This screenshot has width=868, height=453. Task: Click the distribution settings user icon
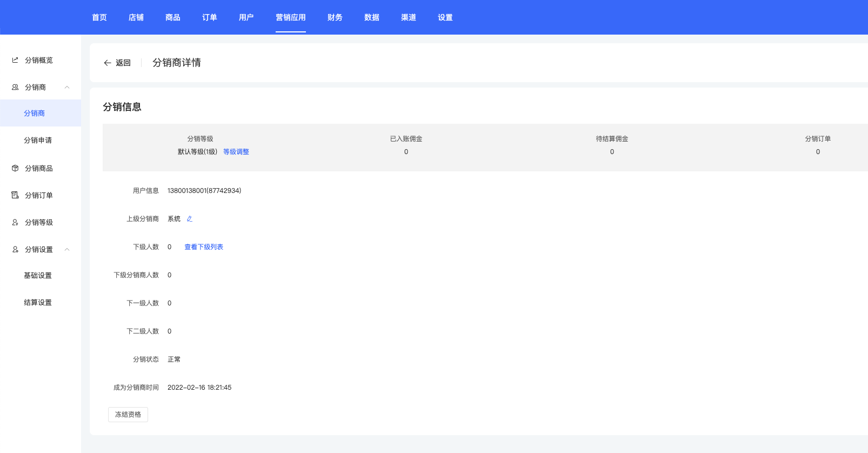click(15, 249)
